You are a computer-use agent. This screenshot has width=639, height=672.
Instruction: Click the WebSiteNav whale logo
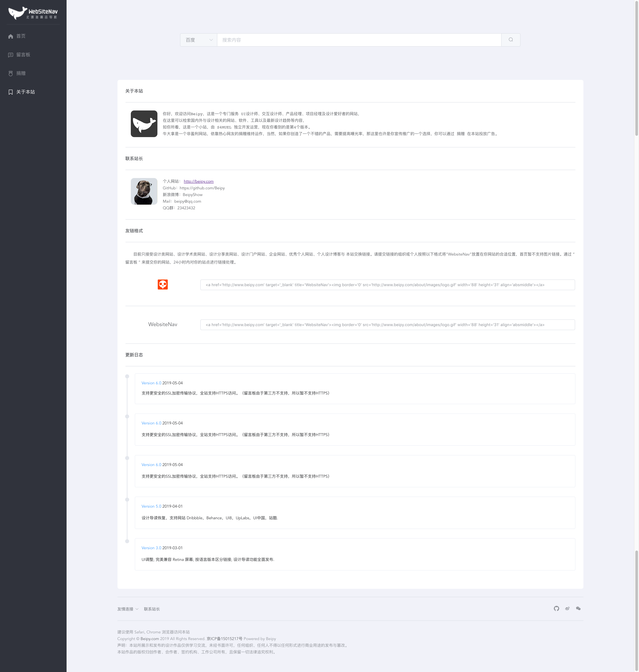[33, 13]
